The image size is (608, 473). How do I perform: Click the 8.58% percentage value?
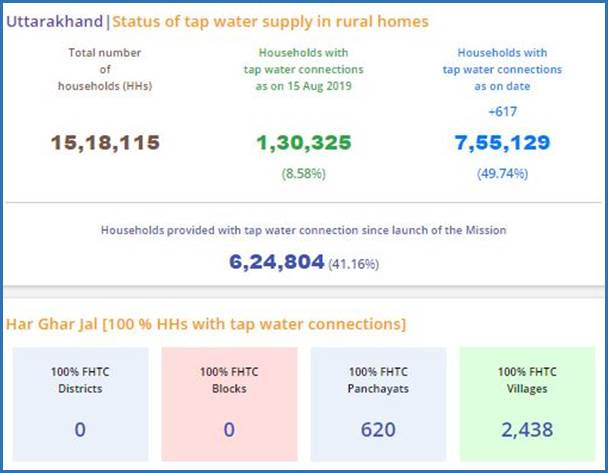tap(304, 172)
